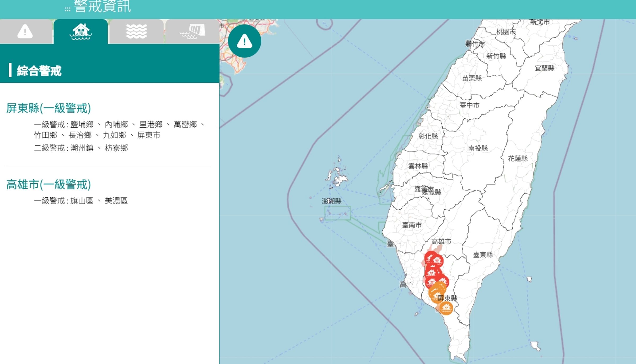Click the 澎湖縣 label on the map
The height and width of the screenshot is (364, 636).
(332, 201)
